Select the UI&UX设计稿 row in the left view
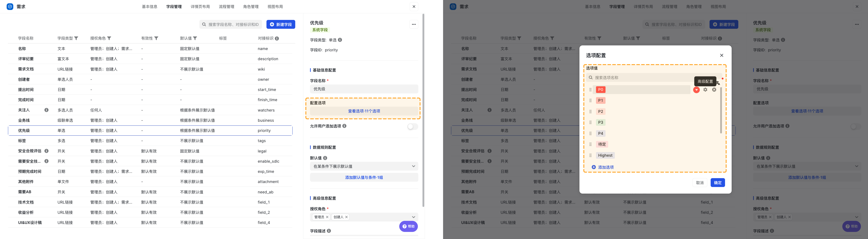 coord(150,223)
